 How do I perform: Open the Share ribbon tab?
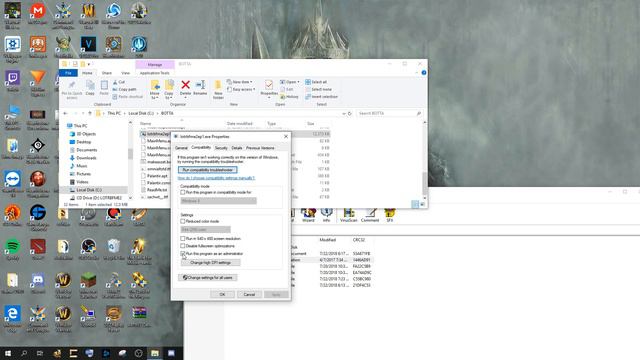click(107, 73)
